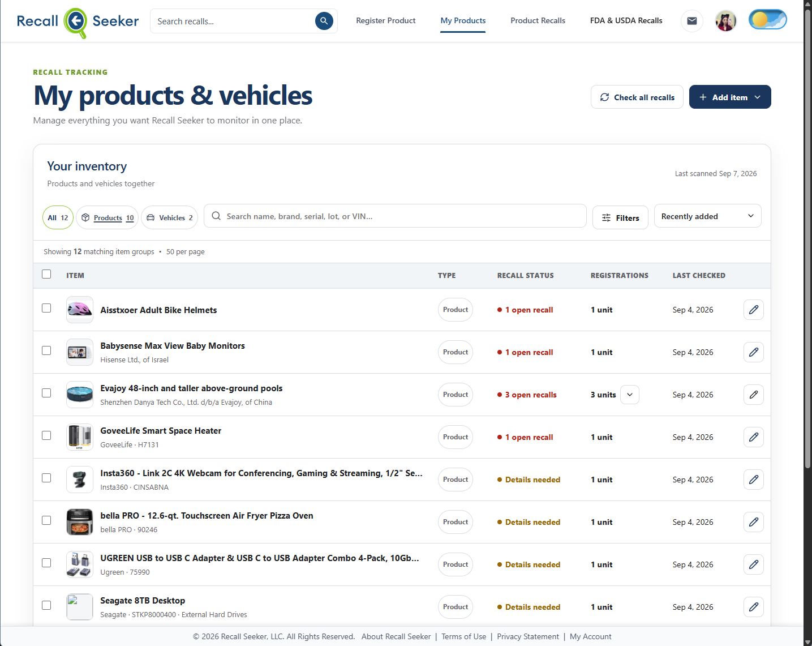Open UGREEN USB to USB C Adapter title
Screen dimensions: 812x646
260,558
